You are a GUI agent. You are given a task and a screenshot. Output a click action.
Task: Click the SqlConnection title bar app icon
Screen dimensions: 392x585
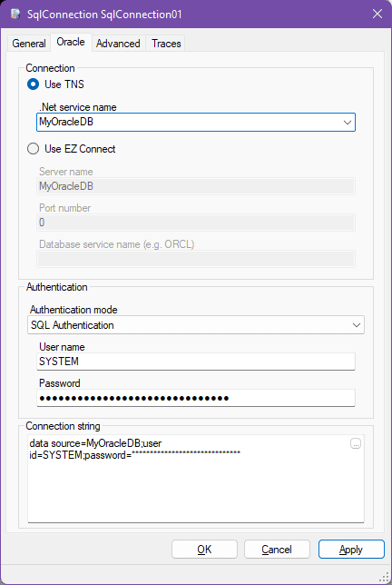[x=15, y=15]
